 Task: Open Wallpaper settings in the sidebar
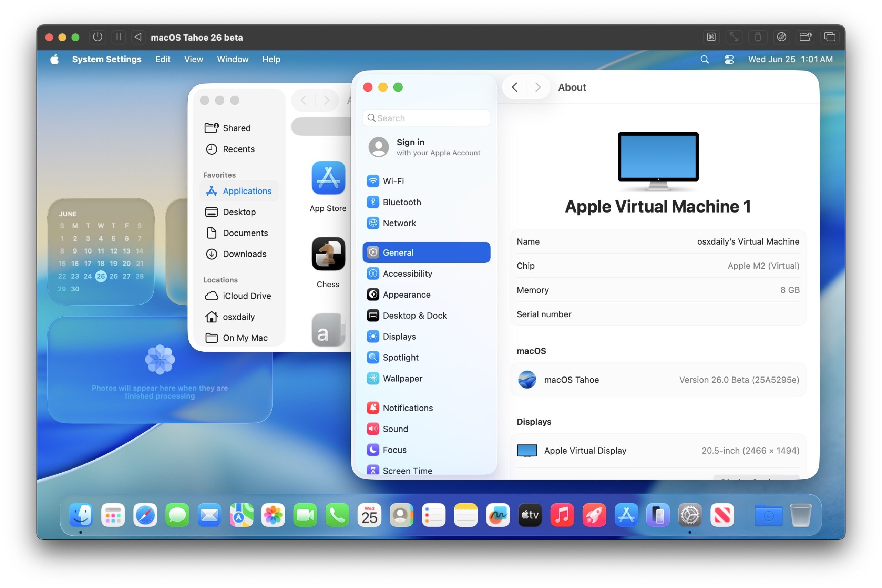(402, 378)
